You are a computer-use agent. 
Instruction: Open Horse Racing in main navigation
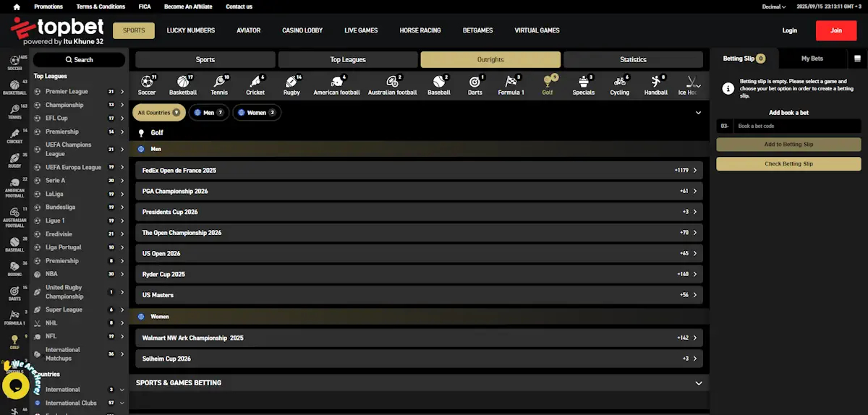419,30
